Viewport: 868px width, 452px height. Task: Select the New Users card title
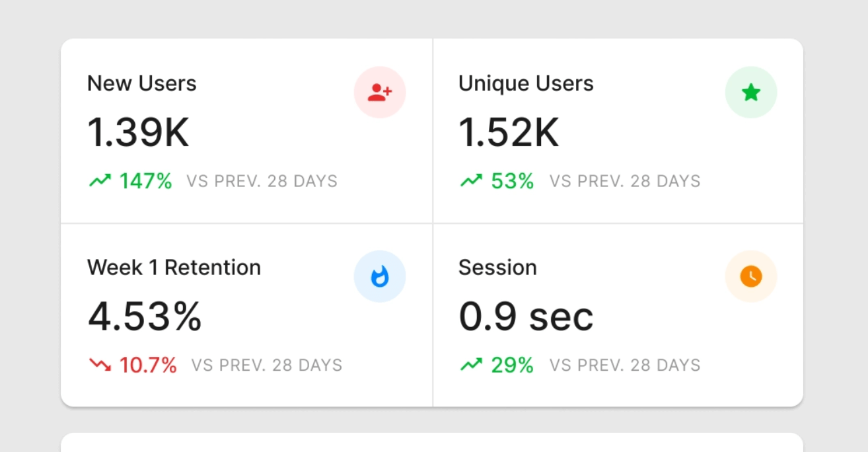(x=142, y=84)
